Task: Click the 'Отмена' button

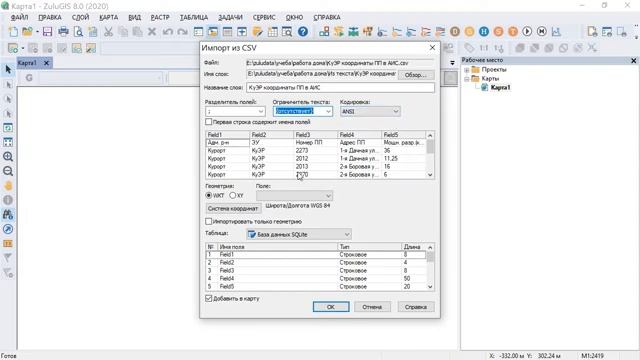Action: pyautogui.click(x=372, y=307)
